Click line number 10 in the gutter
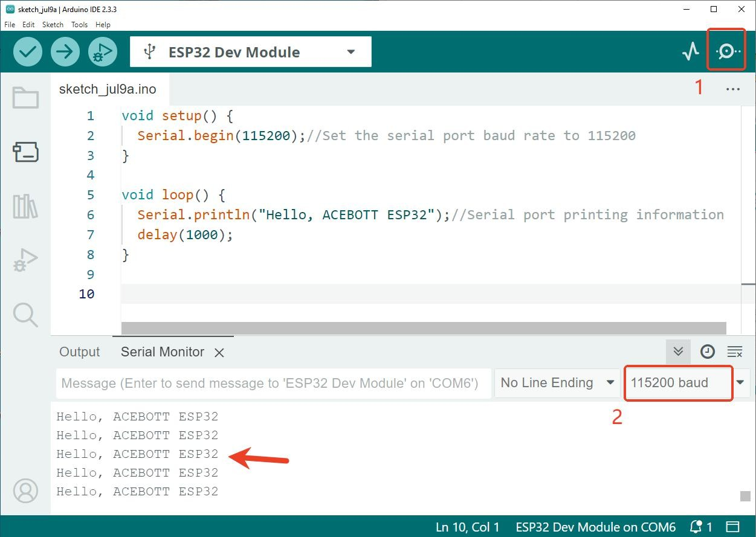Screen dimensions: 756x537 [x=86, y=294]
